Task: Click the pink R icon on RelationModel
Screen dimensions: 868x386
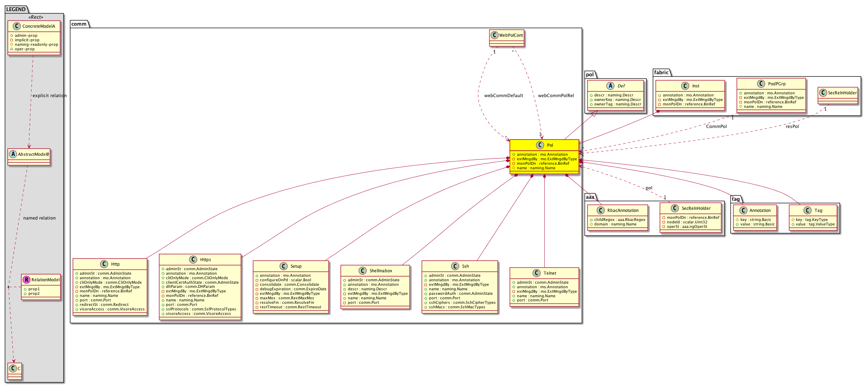Action: click(26, 280)
